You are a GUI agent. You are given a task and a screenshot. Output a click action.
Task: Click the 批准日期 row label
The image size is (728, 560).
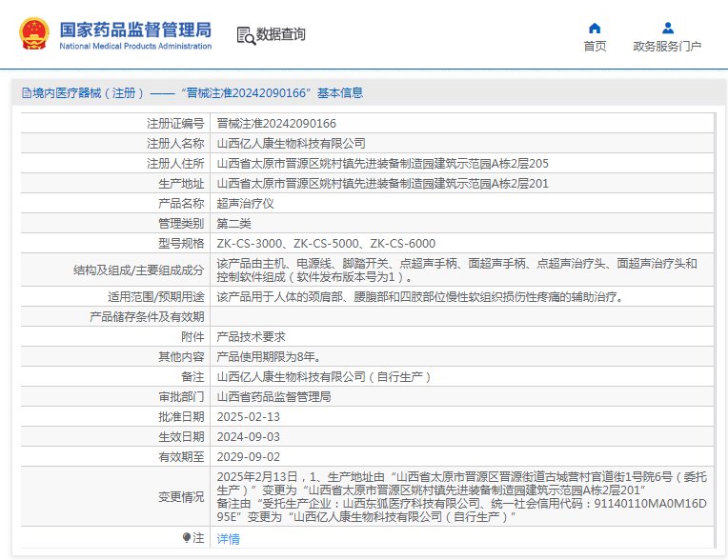point(181,416)
